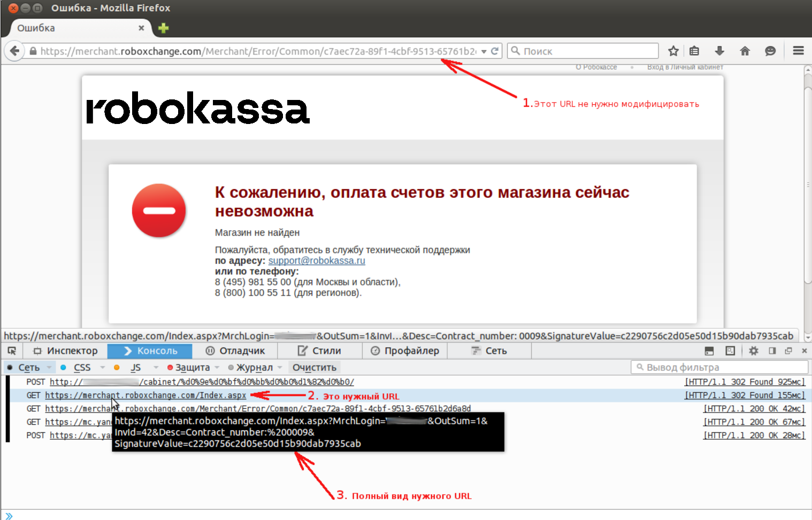Switch to the Профайлер tab

[x=405, y=351]
